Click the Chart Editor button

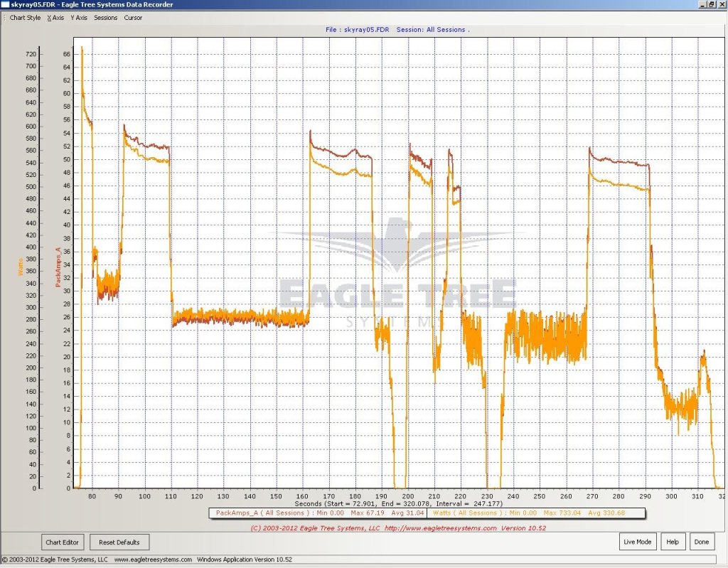tap(63, 542)
